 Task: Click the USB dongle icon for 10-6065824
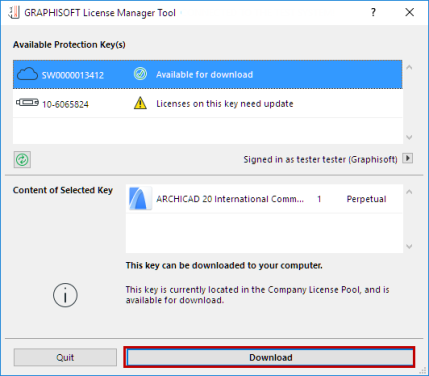coord(27,103)
